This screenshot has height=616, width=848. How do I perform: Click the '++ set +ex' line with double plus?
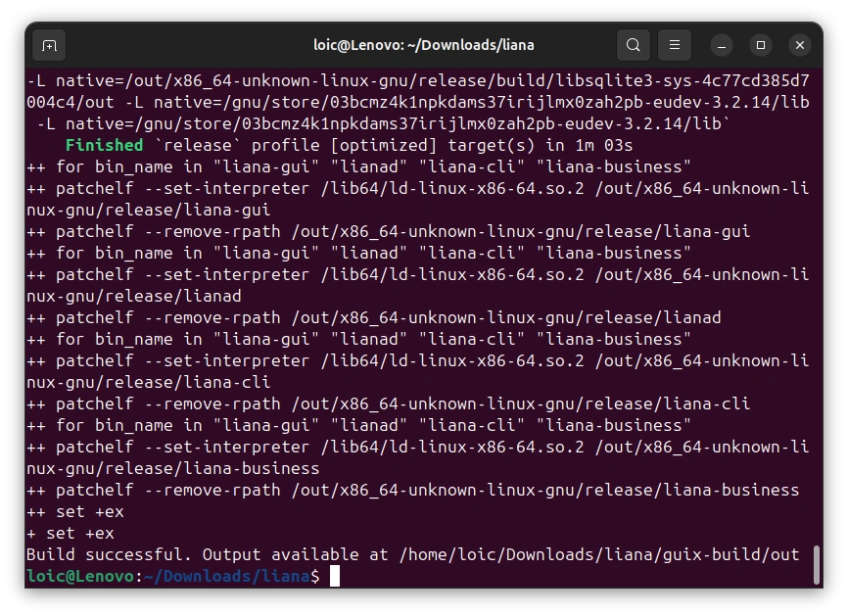point(75,511)
